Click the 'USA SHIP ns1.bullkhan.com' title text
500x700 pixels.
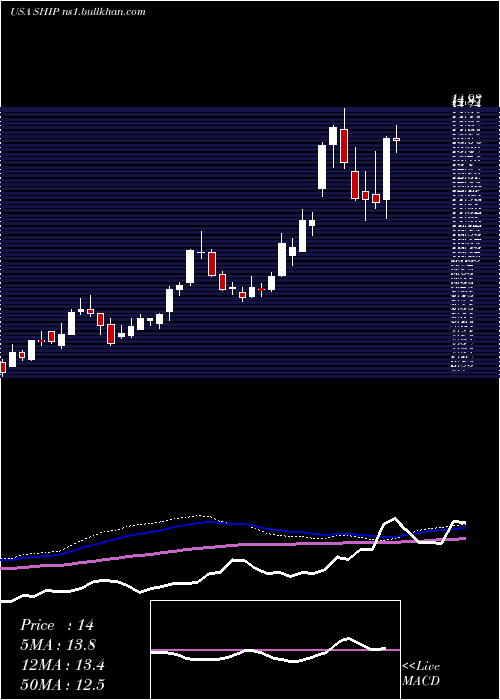pyautogui.click(x=78, y=12)
